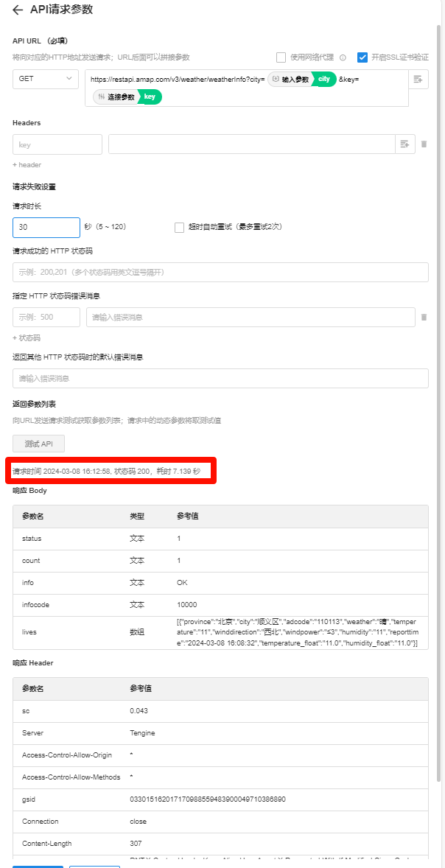This screenshot has width=445, height=868.
Task: Go back using the arrow beside API请求参数
Action: pos(18,10)
